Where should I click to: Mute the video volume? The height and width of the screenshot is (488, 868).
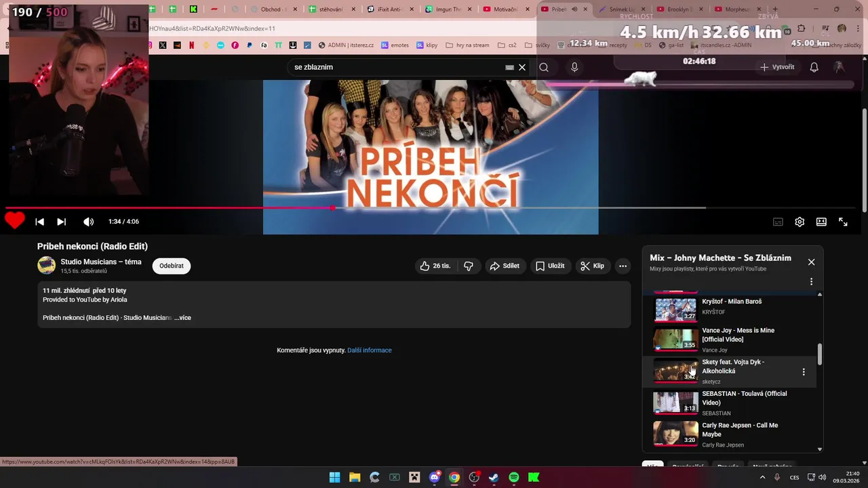pyautogui.click(x=89, y=222)
